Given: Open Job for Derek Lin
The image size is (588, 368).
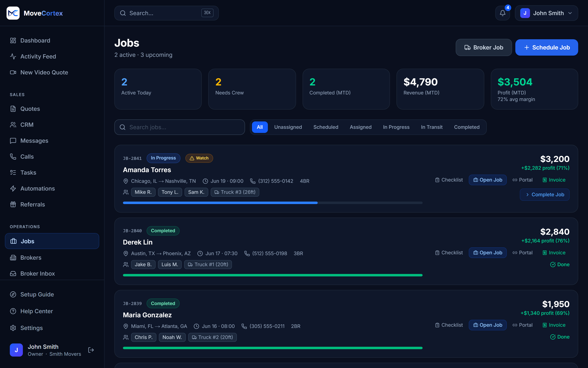Looking at the screenshot, I should point(487,253).
